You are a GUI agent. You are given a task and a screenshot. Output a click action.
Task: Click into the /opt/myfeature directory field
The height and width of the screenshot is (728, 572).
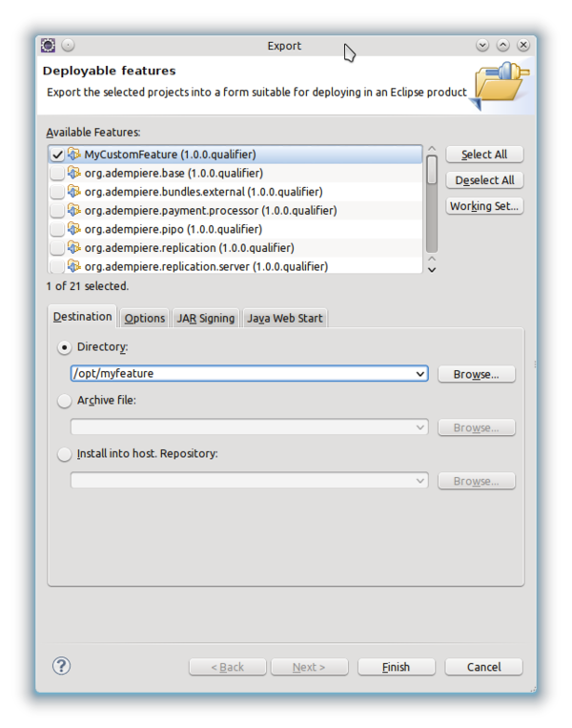[238, 374]
